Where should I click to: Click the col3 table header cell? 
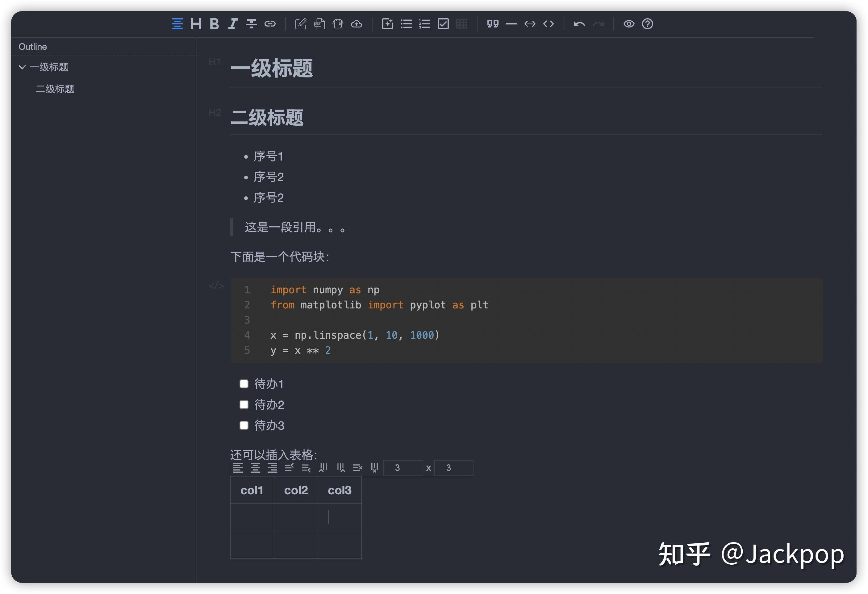340,490
